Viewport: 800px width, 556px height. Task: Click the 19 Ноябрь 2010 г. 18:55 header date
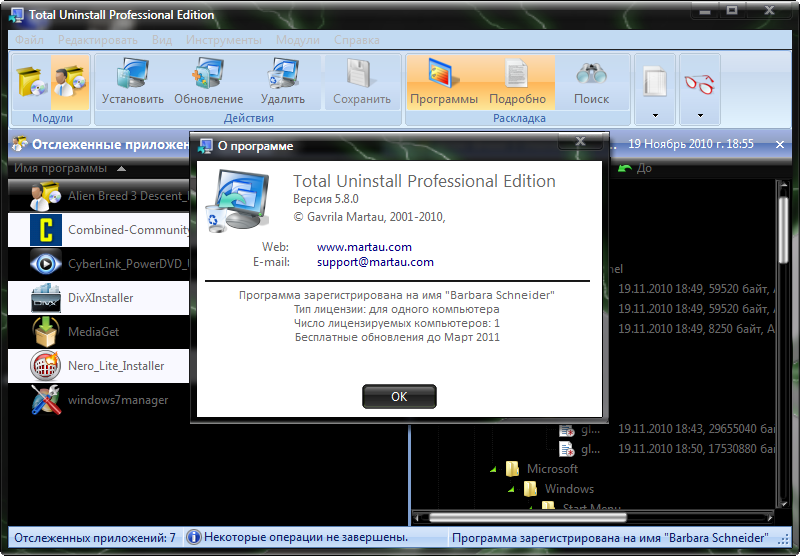(690, 144)
